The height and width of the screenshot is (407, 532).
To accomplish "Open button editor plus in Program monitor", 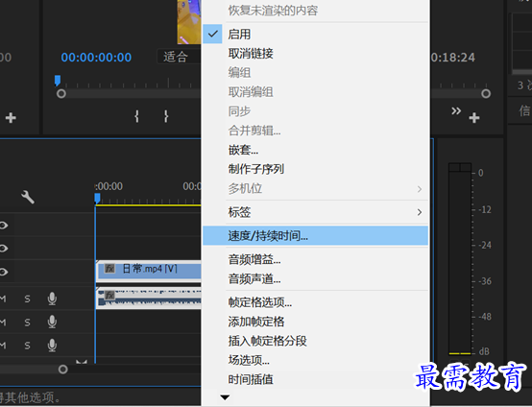I will [x=474, y=118].
